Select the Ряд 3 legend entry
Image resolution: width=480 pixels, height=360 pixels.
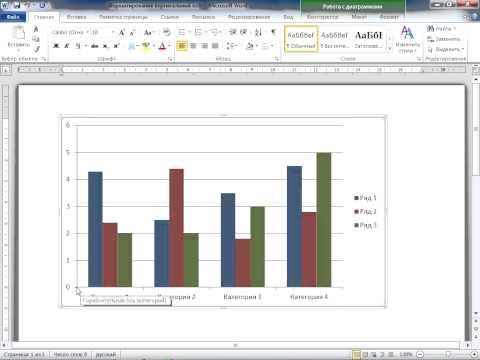click(x=365, y=225)
